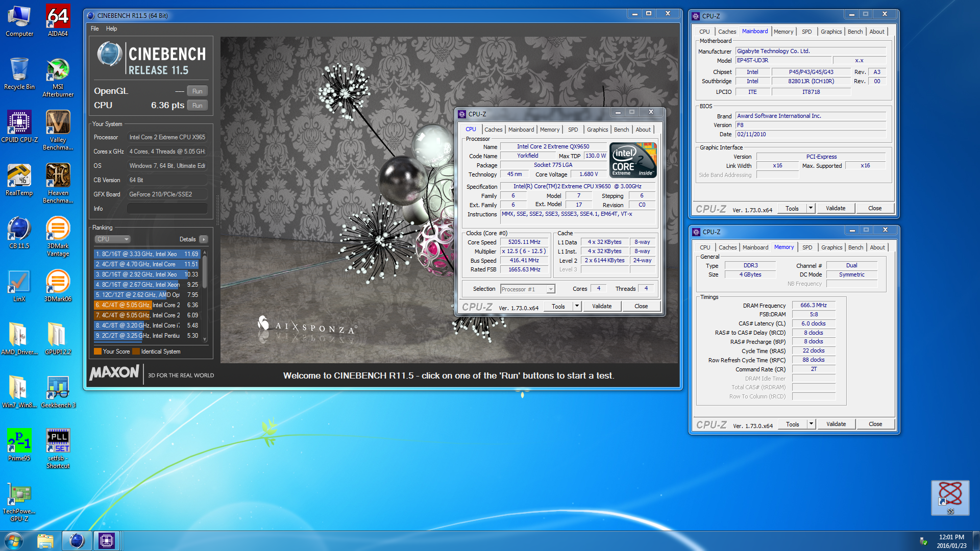This screenshot has height=551, width=980.
Task: Launch Heaven Benchmark shortcut
Action: click(x=58, y=184)
